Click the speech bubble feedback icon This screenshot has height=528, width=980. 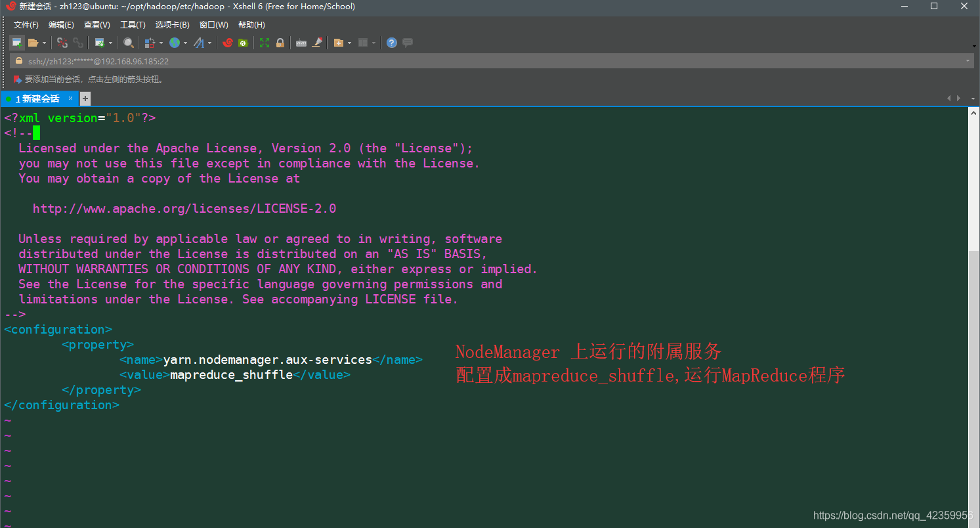408,43
